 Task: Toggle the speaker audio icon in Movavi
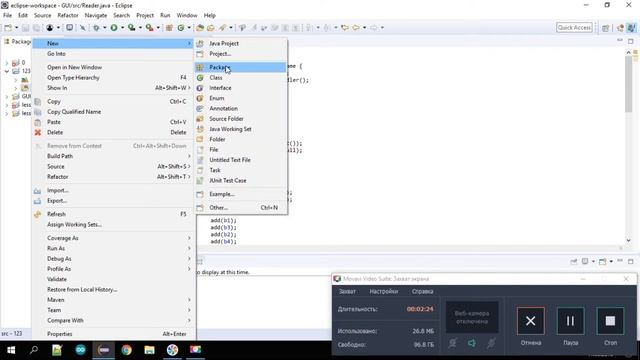[x=471, y=343]
